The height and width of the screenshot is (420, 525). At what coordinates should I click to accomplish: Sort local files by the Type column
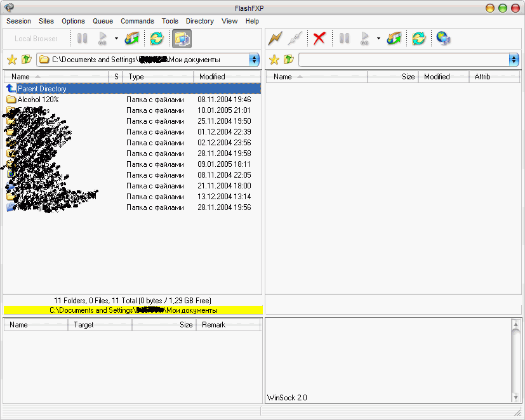click(158, 77)
